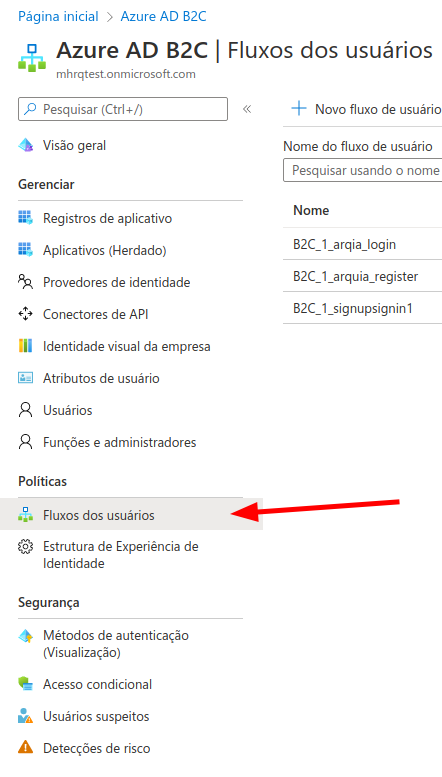Click the Usuários suspeitos icon
This screenshot has height=777, width=442.
(x=25, y=716)
